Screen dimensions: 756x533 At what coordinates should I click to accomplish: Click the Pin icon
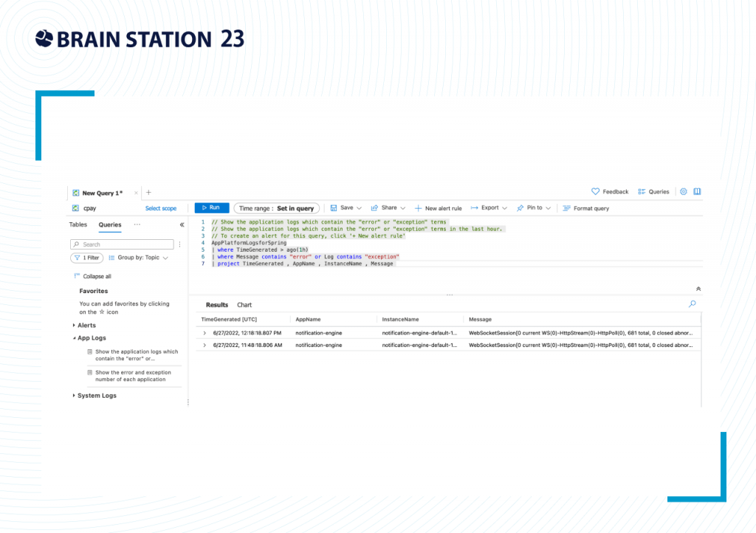coord(520,208)
